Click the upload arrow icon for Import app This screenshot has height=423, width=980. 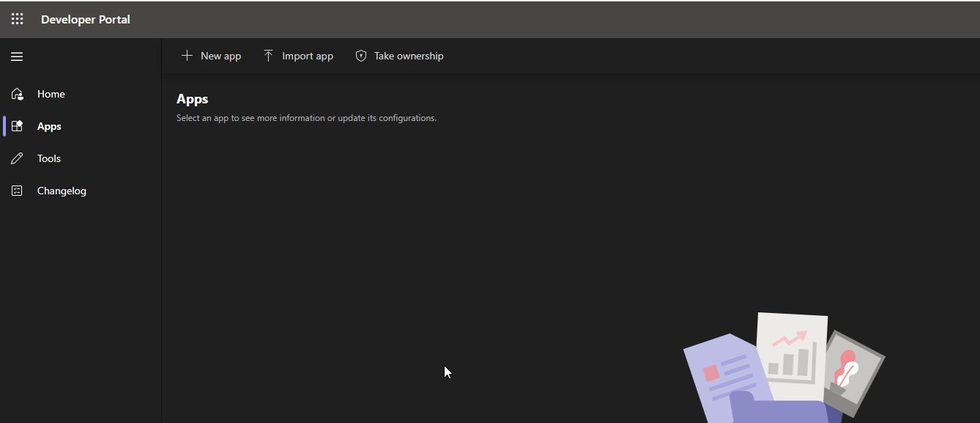click(x=267, y=55)
